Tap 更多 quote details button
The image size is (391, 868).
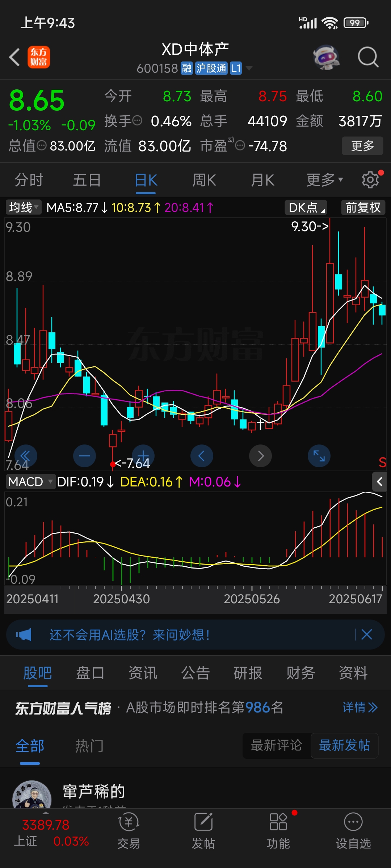point(362,146)
